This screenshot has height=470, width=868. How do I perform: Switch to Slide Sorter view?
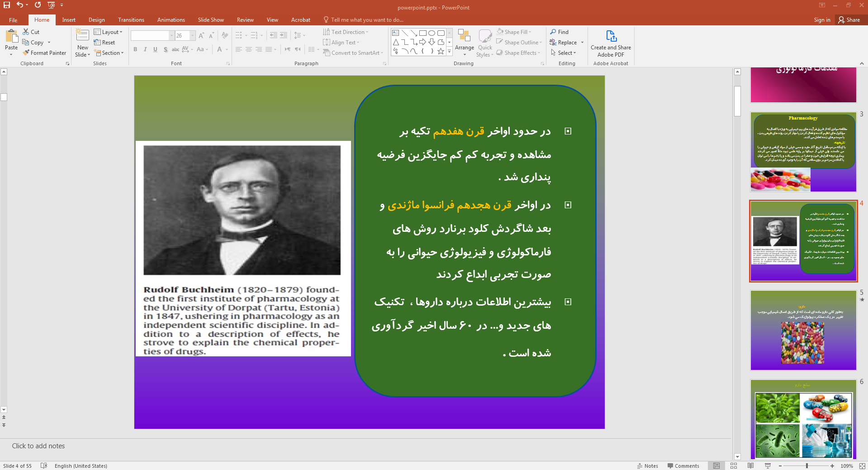734,465
